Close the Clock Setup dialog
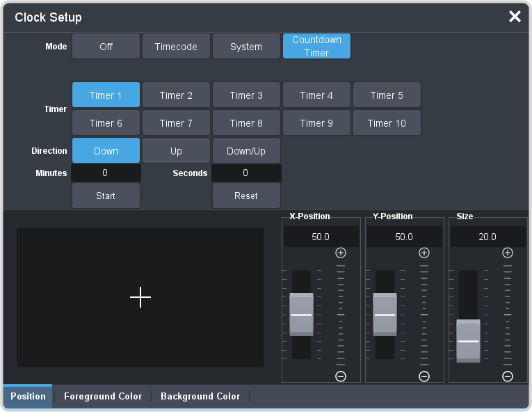 (x=515, y=17)
